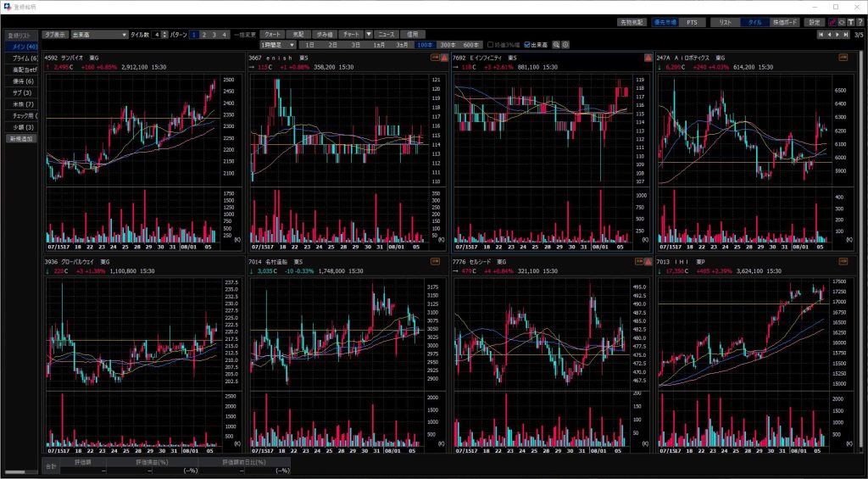Image resolution: width=868 pixels, height=479 pixels.
Task: Uncheck the 出来高 volume checkbox
Action: (528, 44)
